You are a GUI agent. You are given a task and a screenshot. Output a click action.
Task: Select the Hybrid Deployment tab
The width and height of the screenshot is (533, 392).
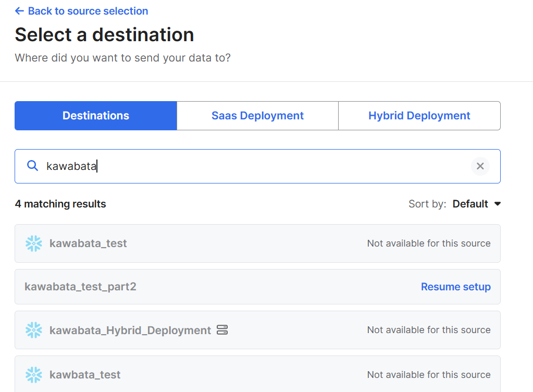click(x=419, y=116)
